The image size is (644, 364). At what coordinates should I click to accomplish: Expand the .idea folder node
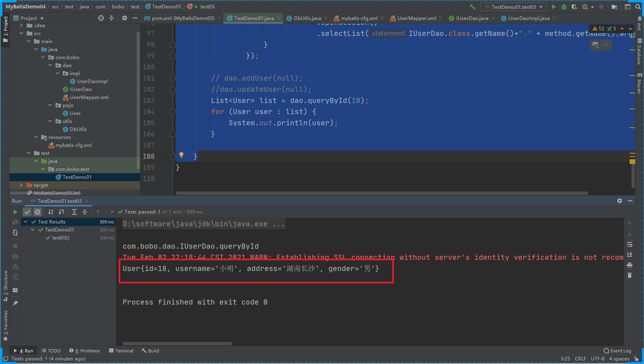[22, 26]
